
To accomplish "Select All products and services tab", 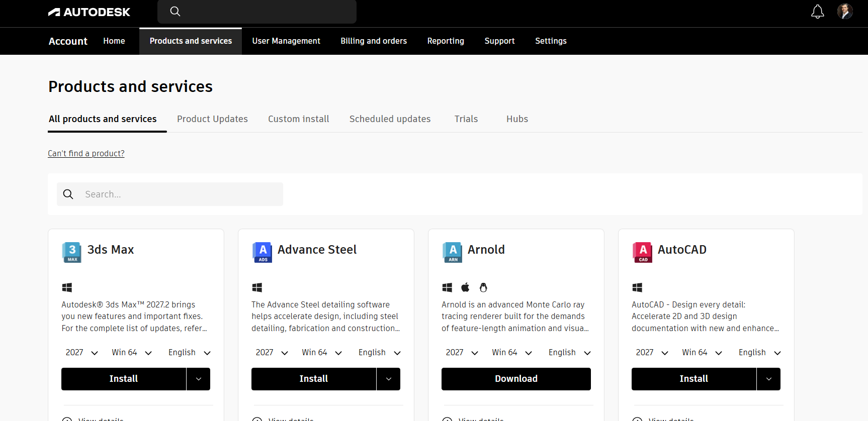I will 103,119.
